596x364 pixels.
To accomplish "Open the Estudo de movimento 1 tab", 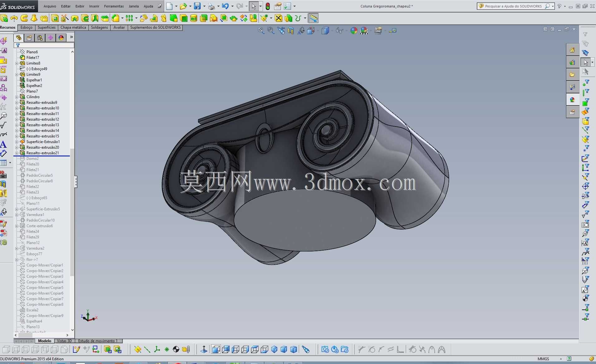I will click(x=98, y=341).
